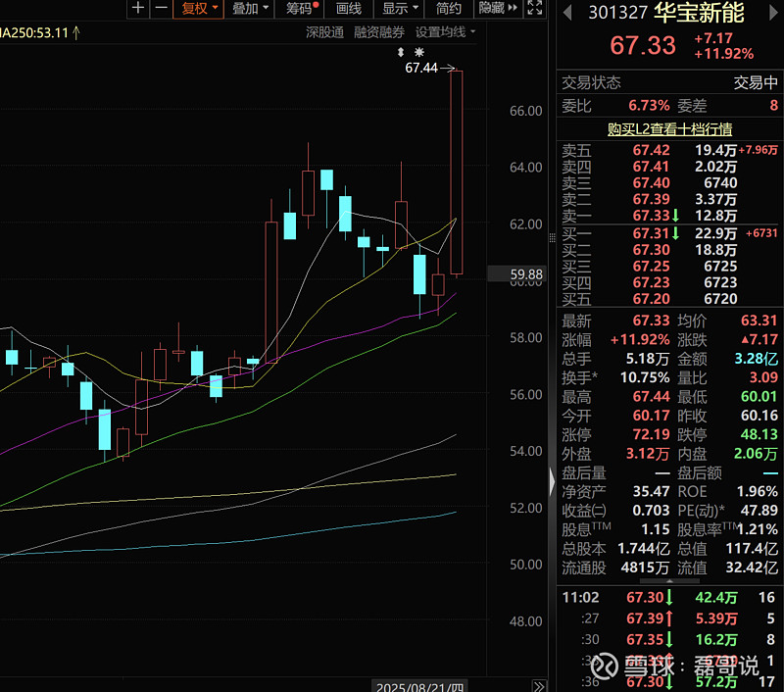Click chart scroll-to-latest double arrow icon
This screenshot has width=784, height=692.
click(538, 686)
